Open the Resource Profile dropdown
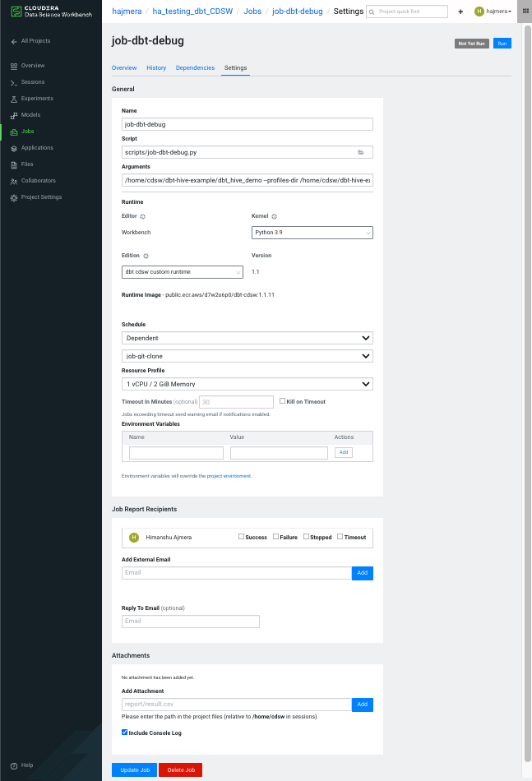The width and height of the screenshot is (532, 781). pos(247,384)
